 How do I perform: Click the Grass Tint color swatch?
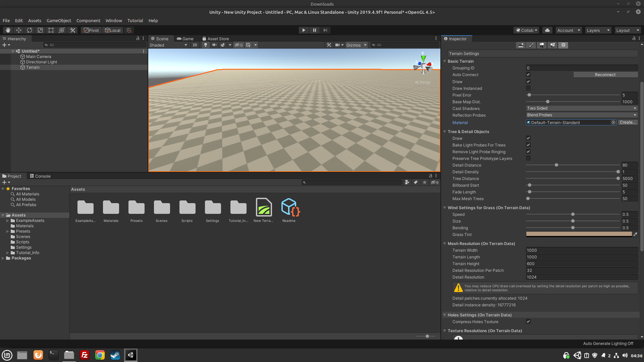pyautogui.click(x=579, y=234)
